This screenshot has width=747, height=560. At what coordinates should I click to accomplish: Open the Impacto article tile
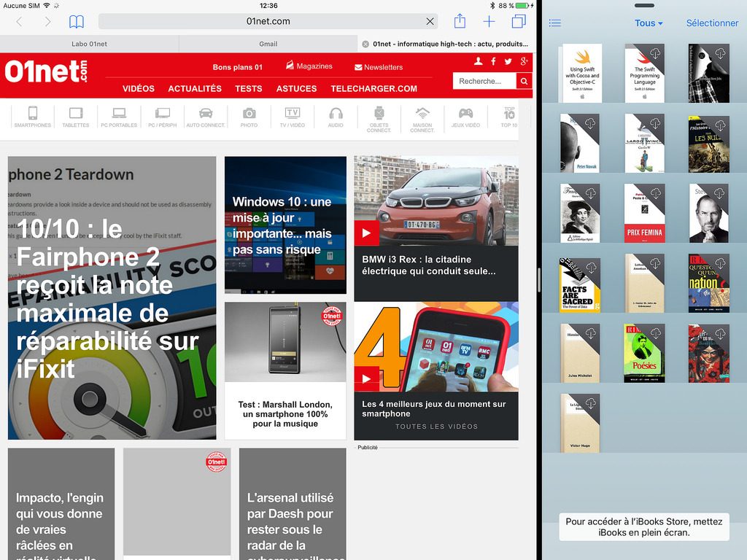tap(61, 504)
